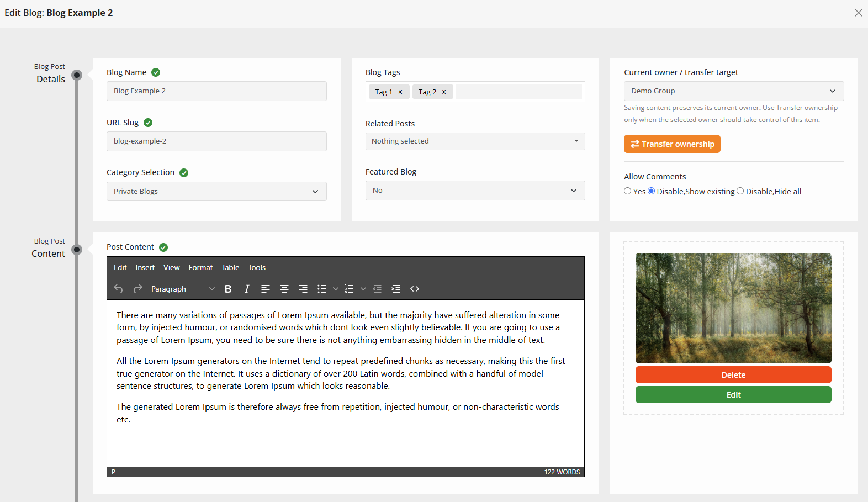The height and width of the screenshot is (502, 868).
Task: Expand bullet list style options
Action: click(x=336, y=289)
